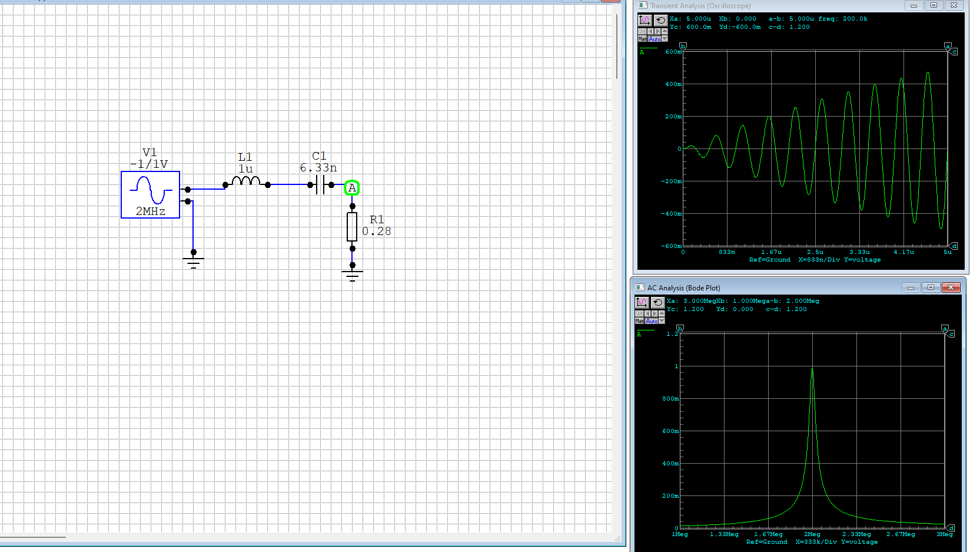Select inductor L1 in the schematic

point(246,181)
